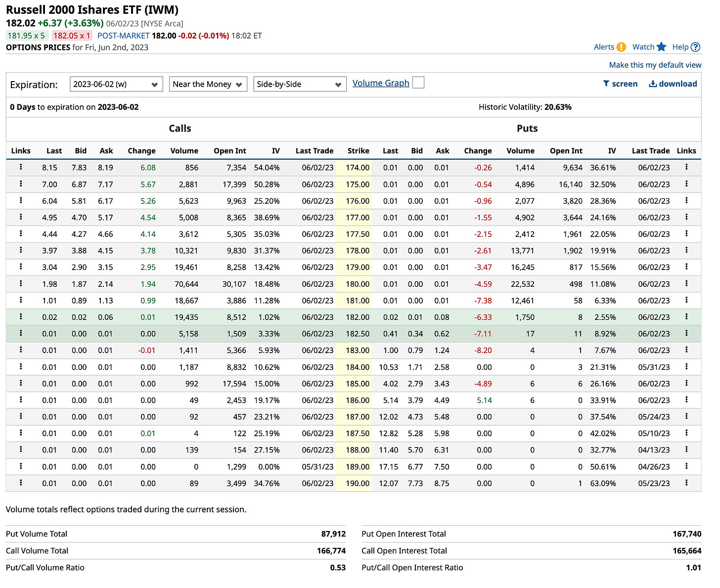The image size is (720, 588).
Task: Open the Side-by-Side view dropdown
Action: click(x=300, y=84)
